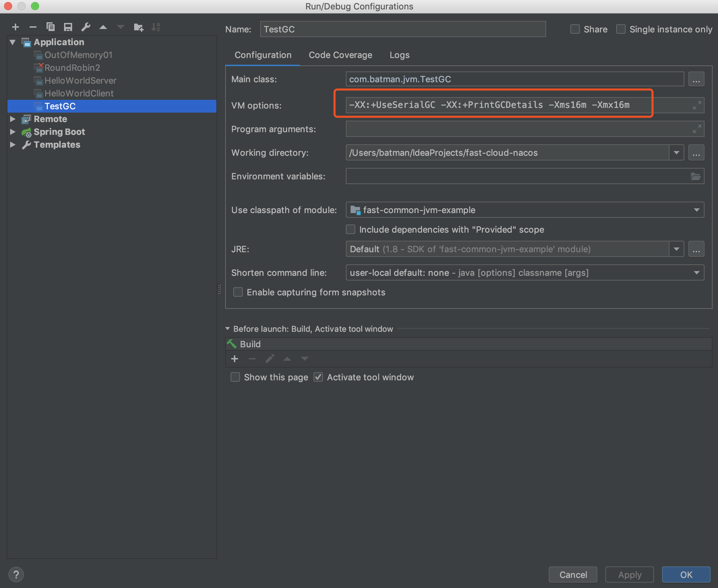
Task: Click the Save Configuration icon
Action: (x=68, y=27)
